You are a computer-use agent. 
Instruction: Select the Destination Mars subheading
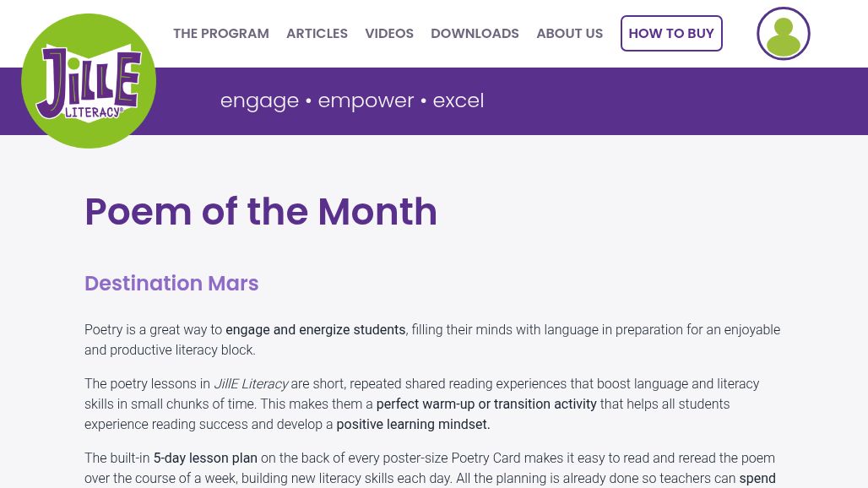(x=171, y=284)
